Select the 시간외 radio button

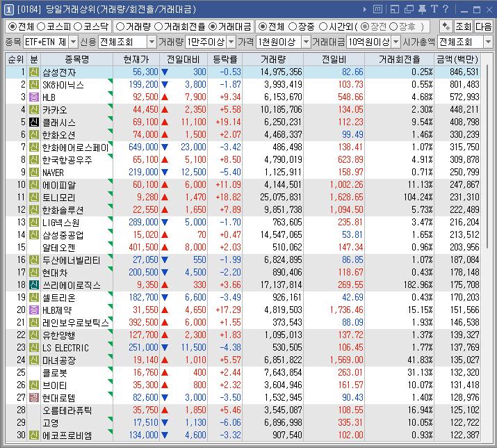pos(323,26)
